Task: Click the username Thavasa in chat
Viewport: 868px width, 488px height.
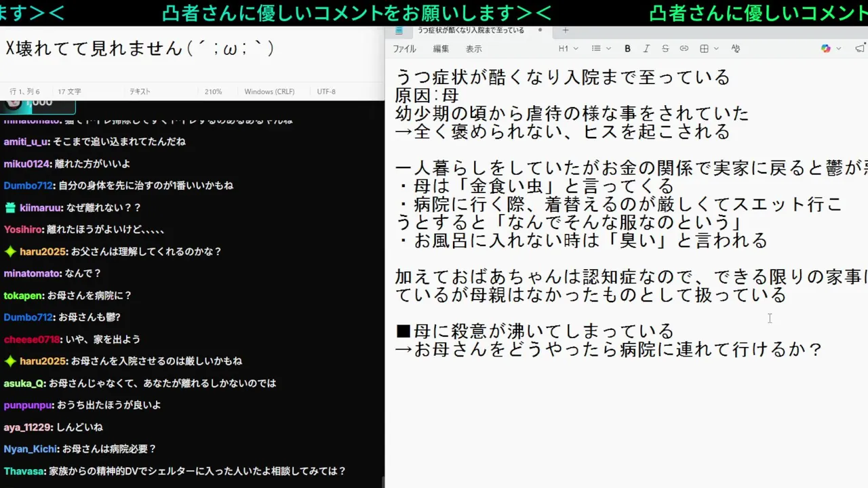Action: 24,471
